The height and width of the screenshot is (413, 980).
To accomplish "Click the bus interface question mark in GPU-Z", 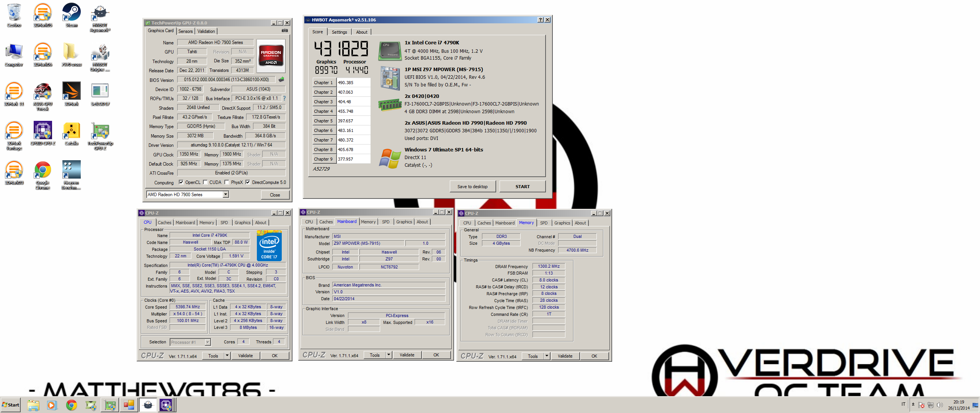I will tap(284, 98).
